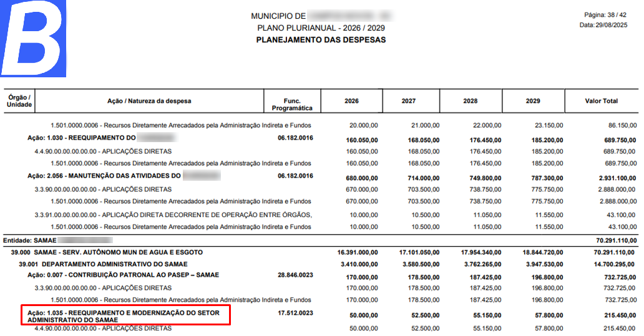Screen dimensions: 644x336
Task: Select the Ação / Natureza da despesa header
Action: click(149, 101)
